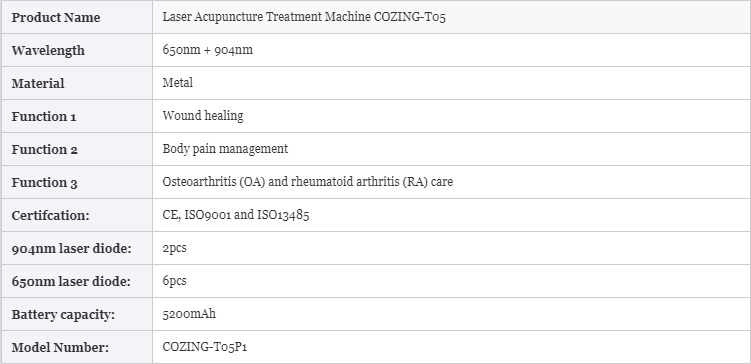Click the Wavelength label cell
The image size is (751, 364).
coord(77,50)
